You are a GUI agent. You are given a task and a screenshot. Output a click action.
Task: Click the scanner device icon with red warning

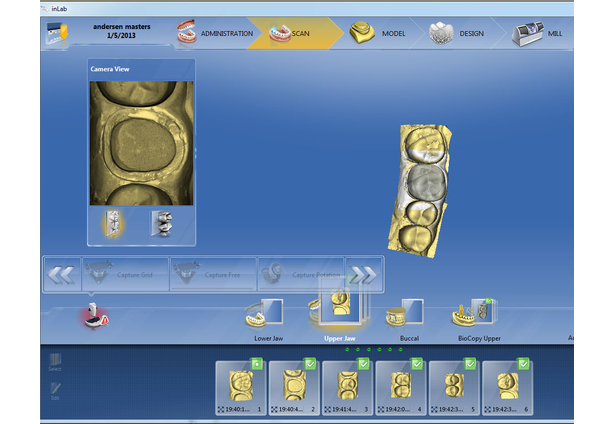(x=96, y=315)
